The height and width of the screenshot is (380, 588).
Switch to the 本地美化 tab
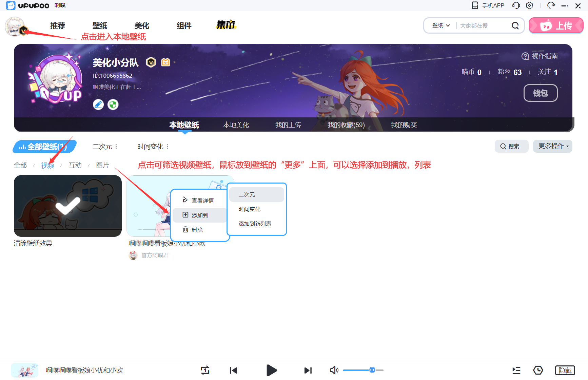click(x=236, y=125)
